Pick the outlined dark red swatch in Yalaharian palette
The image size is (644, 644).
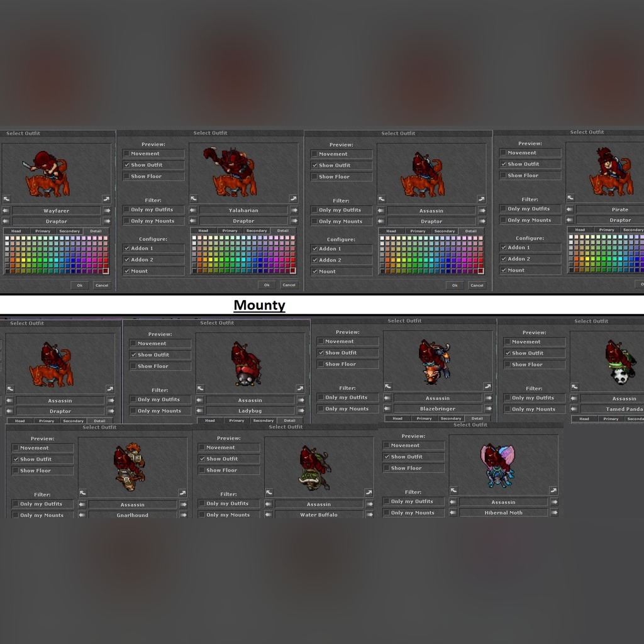293,270
